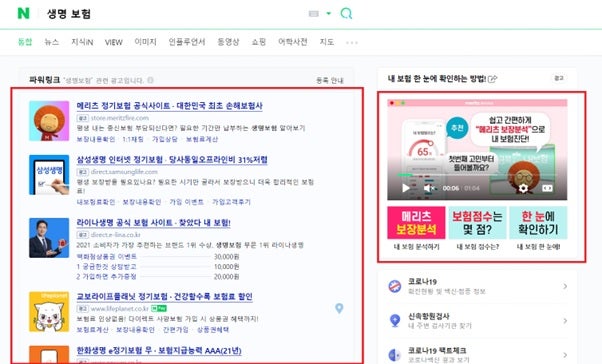Switch to the 뉴스 tab
The height and width of the screenshot is (364, 602).
(x=51, y=42)
